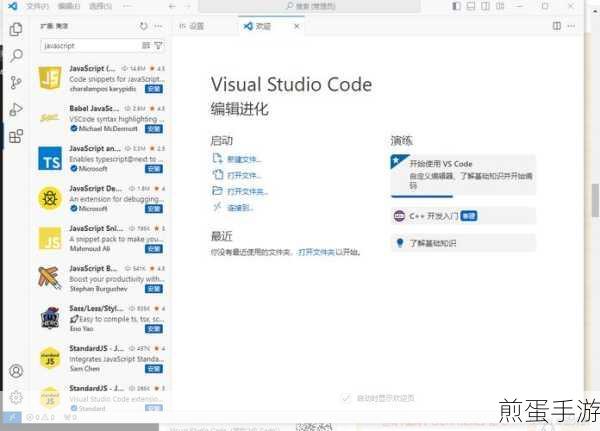Open extensions view more actions menu
The image size is (600, 431).
tap(158, 26)
